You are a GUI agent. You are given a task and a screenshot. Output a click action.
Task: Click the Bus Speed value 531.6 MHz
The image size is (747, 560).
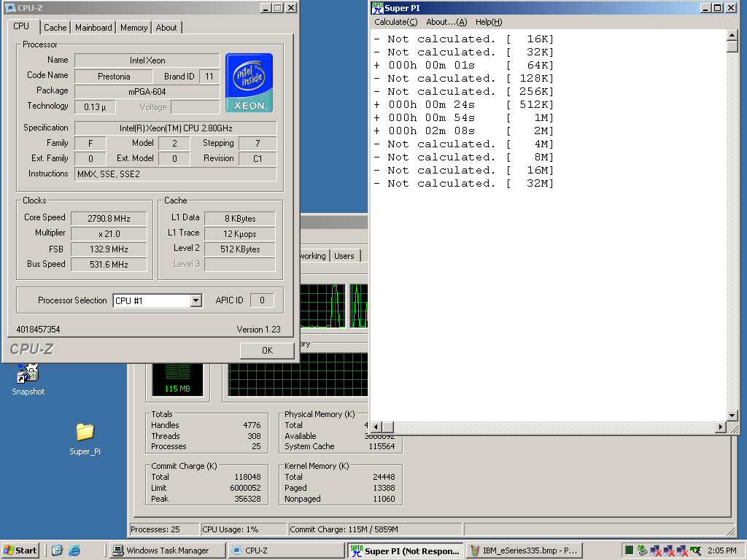pos(109,264)
